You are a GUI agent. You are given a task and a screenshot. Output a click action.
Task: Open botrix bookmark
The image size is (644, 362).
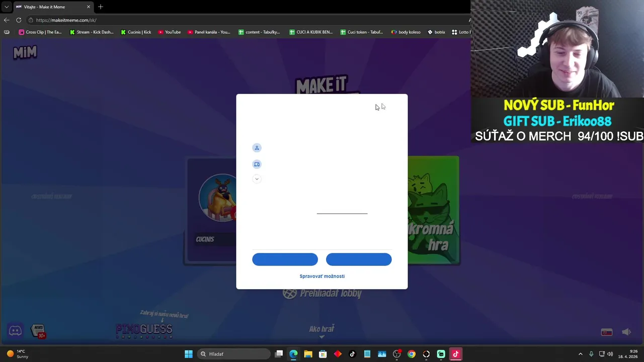tap(436, 32)
